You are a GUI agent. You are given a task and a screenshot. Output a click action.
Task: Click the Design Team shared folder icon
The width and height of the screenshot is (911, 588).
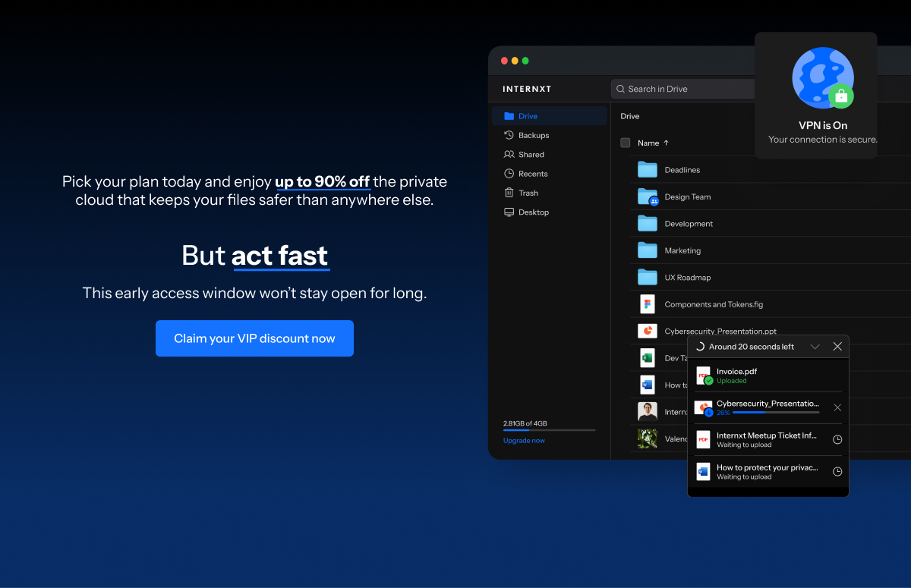coord(648,197)
